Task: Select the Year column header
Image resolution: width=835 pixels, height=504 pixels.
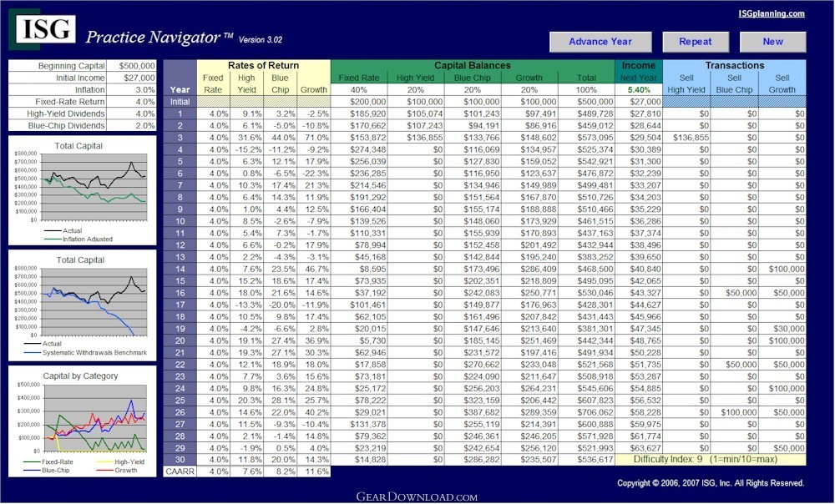Action: pyautogui.click(x=180, y=90)
